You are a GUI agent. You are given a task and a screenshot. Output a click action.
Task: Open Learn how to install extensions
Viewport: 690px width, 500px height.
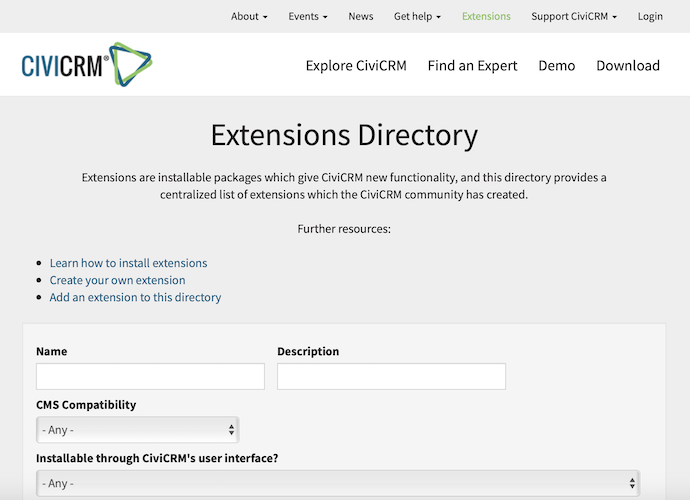coord(128,263)
